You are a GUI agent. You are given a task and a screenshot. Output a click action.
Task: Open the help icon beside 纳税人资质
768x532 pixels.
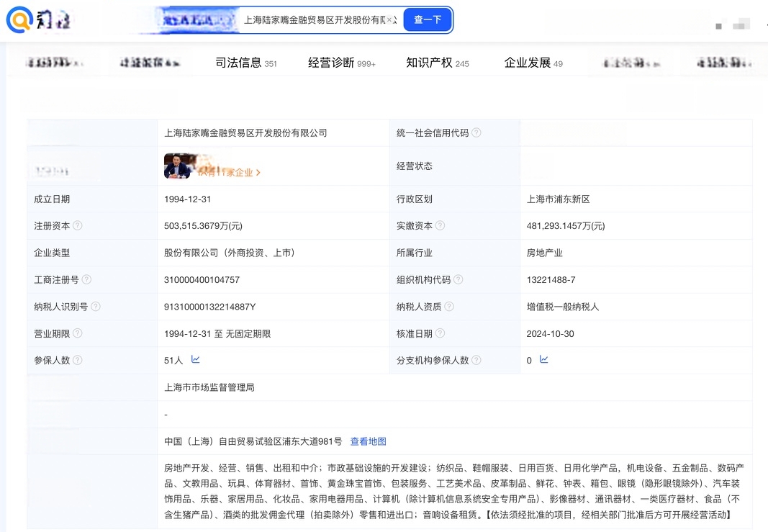click(x=448, y=306)
